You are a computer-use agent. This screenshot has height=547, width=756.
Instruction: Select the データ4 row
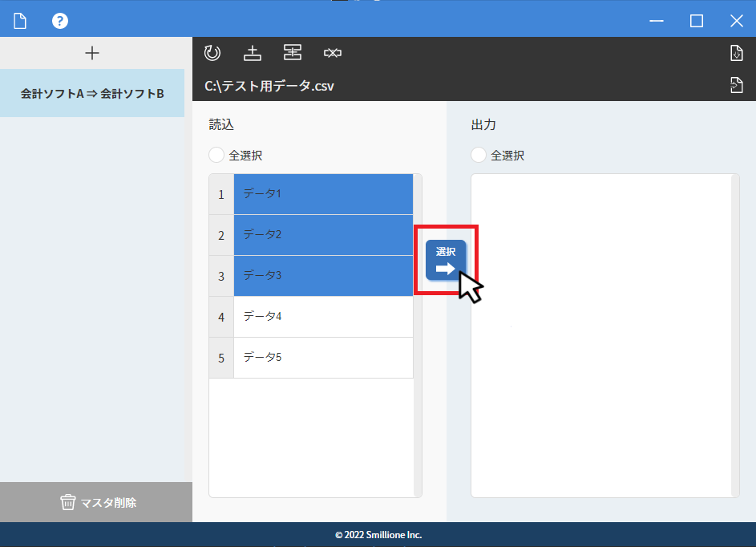point(323,317)
